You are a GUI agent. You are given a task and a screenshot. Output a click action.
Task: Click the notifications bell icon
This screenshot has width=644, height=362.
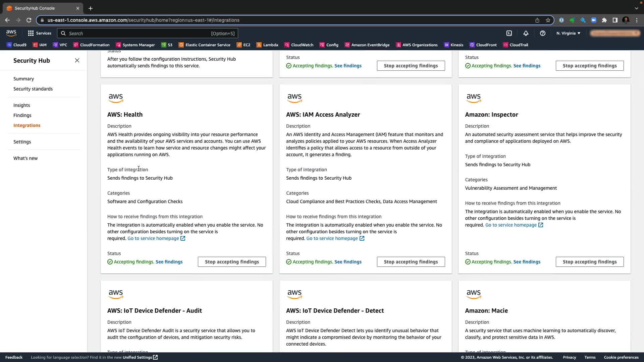pos(526,33)
